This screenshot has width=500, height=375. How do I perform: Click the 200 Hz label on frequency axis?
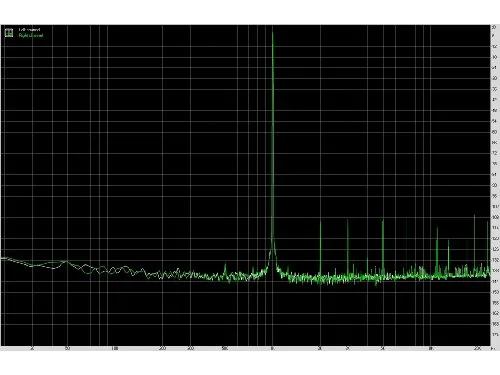tap(162, 348)
